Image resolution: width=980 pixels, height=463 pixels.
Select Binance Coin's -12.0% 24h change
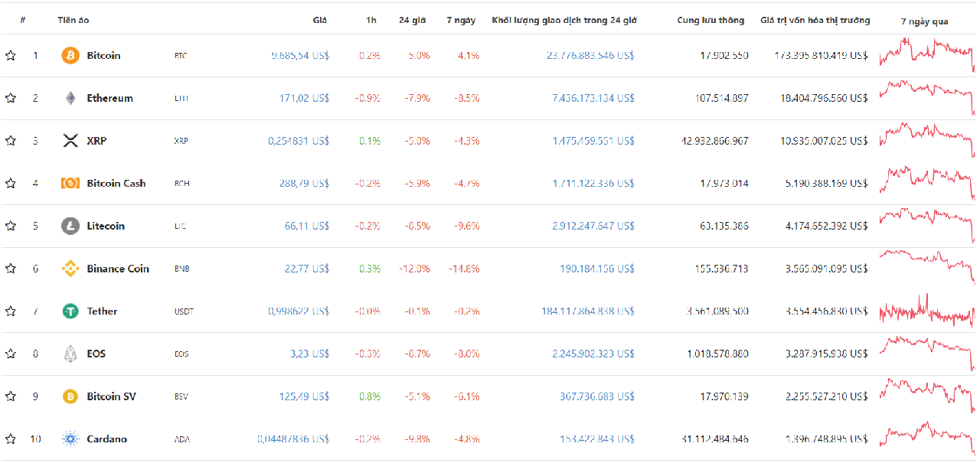pos(414,269)
